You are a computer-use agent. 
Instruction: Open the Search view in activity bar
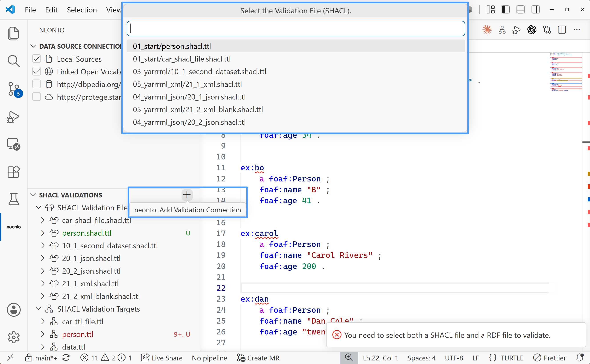tap(14, 61)
